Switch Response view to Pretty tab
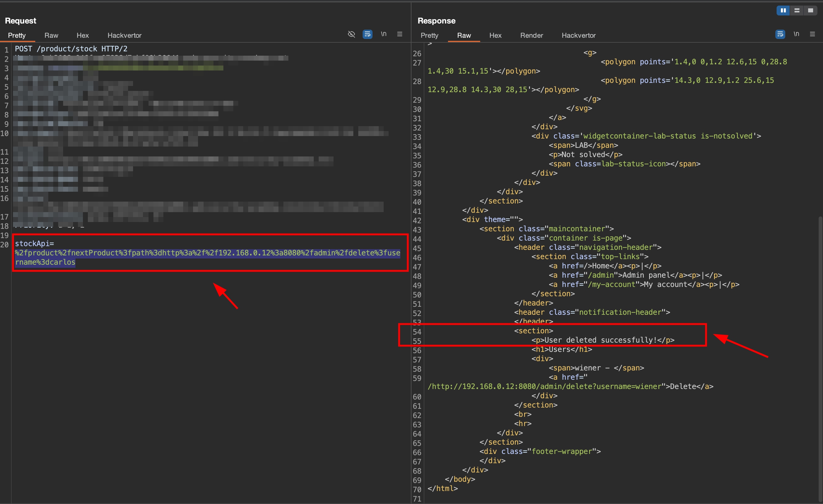The width and height of the screenshot is (823, 504). (x=429, y=35)
